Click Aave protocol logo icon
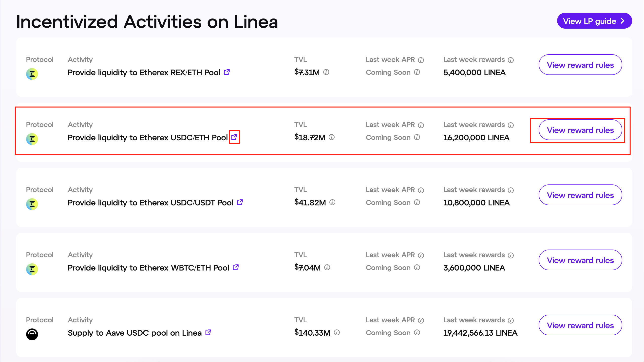The height and width of the screenshot is (362, 644). (x=32, y=334)
